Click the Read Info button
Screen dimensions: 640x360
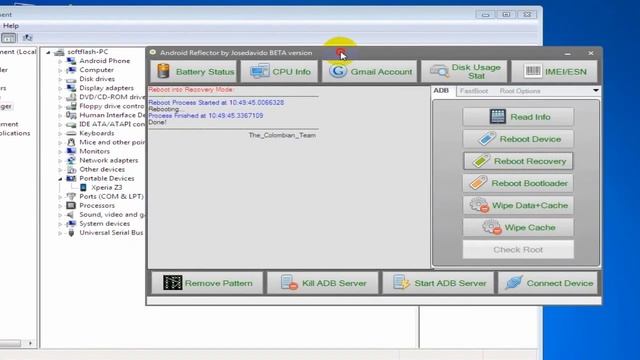[518, 117]
